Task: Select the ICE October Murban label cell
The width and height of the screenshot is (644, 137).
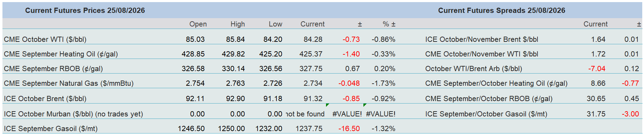Action: pyautogui.click(x=73, y=114)
